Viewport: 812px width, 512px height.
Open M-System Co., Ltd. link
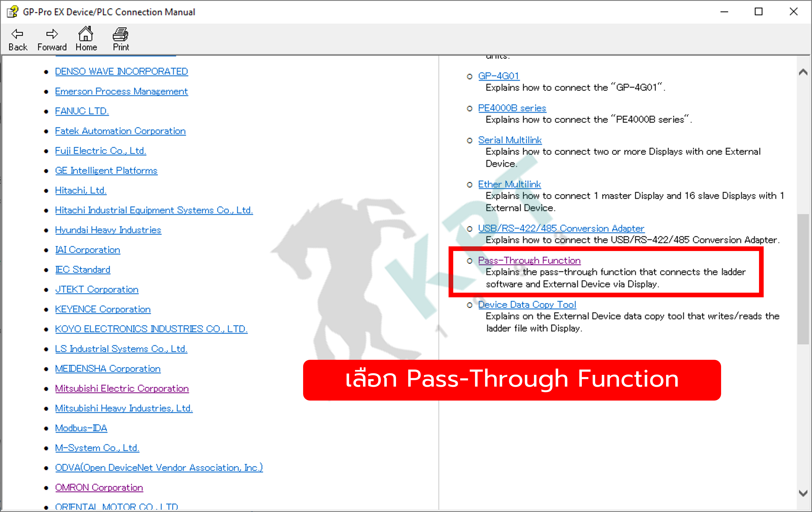[97, 448]
